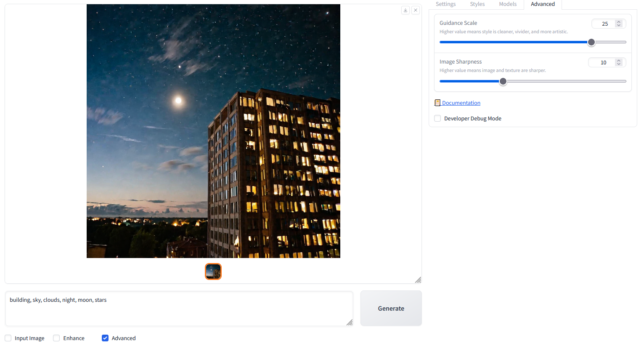Click 'Higher value means style is cleaner' description
The height and width of the screenshot is (346, 644).
pyautogui.click(x=504, y=32)
